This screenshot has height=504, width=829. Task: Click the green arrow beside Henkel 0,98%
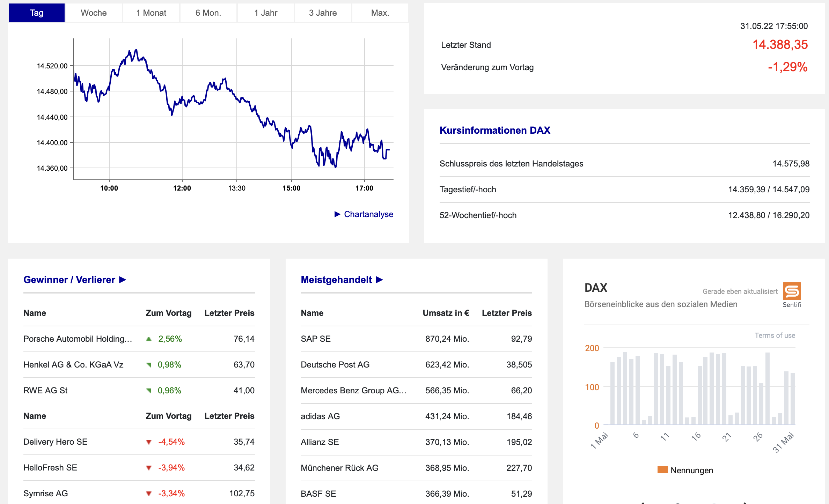click(x=149, y=364)
